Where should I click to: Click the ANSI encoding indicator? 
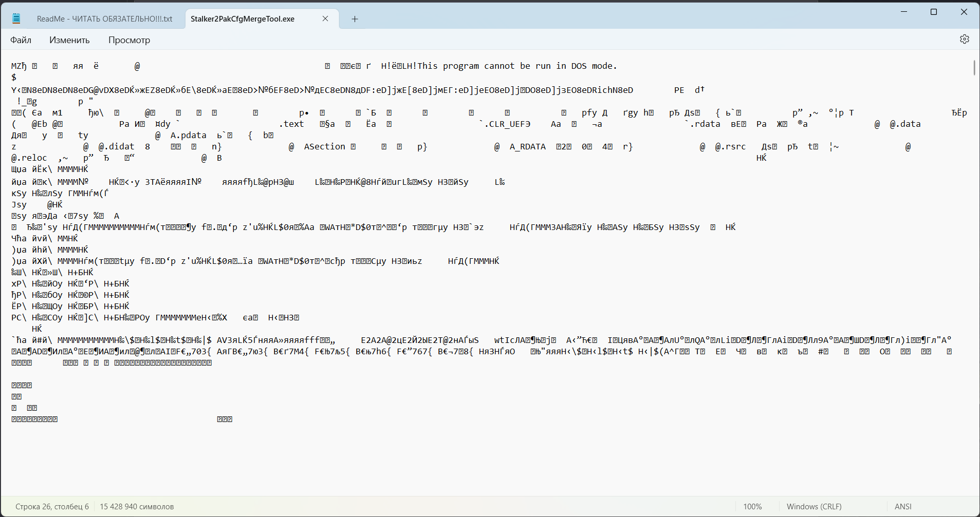[903, 507]
